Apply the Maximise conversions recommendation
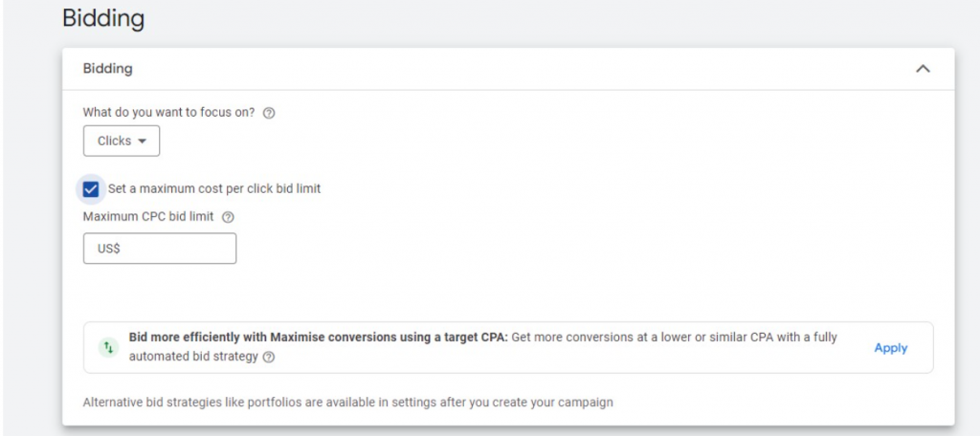 coord(890,348)
